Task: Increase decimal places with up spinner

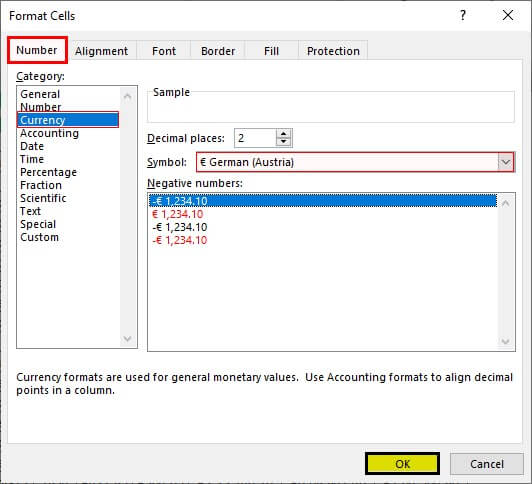Action: pyautogui.click(x=284, y=134)
